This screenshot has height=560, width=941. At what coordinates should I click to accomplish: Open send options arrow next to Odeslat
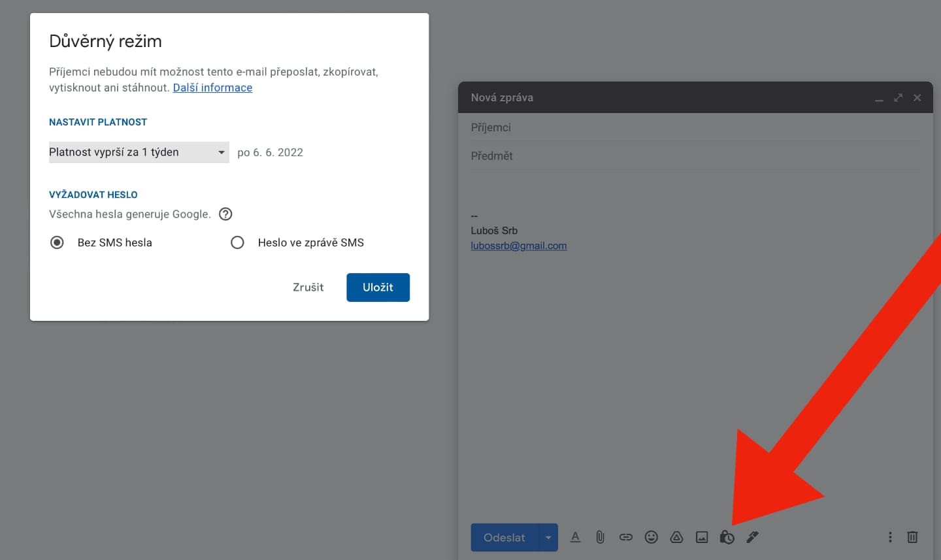click(548, 537)
